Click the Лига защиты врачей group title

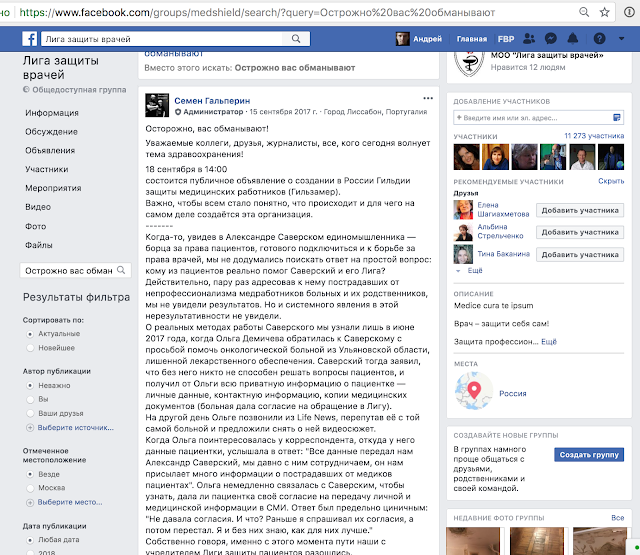point(61,68)
